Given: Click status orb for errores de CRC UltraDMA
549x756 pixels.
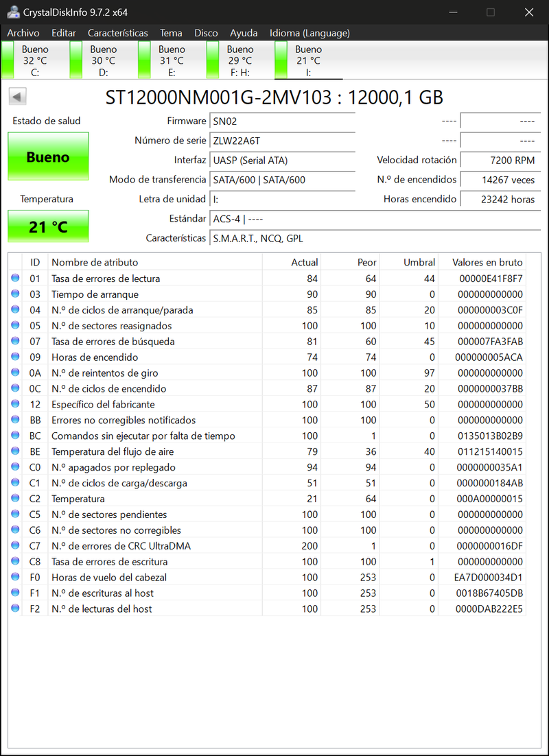Looking at the screenshot, I should pos(15,545).
